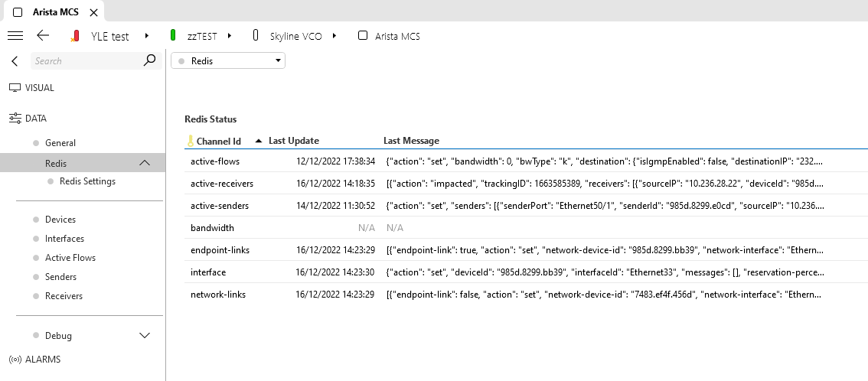Open Redis Settings page
The width and height of the screenshot is (868, 381).
click(87, 181)
